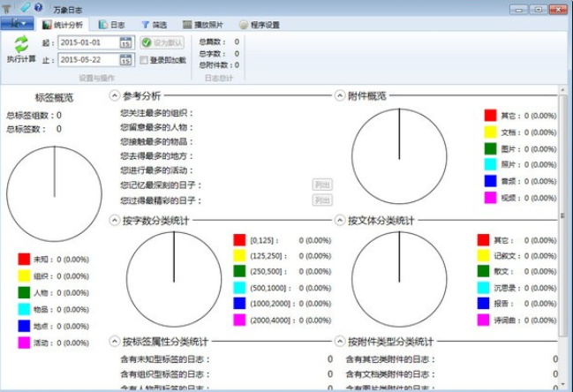Collapse the 按标签属性分类统计 section
The height and width of the screenshot is (392, 573).
(115, 342)
